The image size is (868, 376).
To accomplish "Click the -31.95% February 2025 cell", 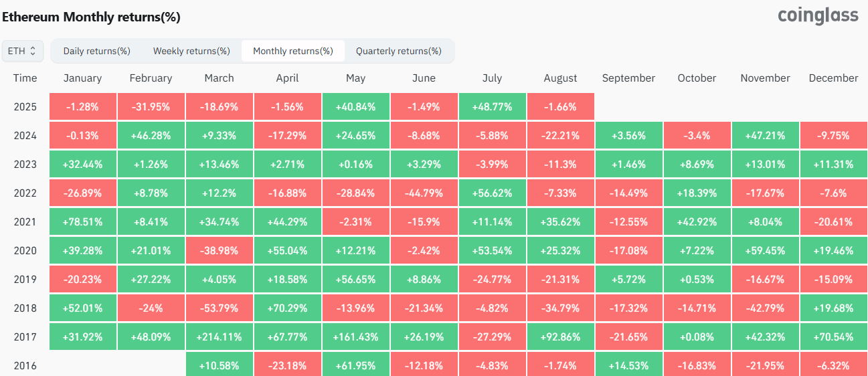I will click(x=151, y=107).
